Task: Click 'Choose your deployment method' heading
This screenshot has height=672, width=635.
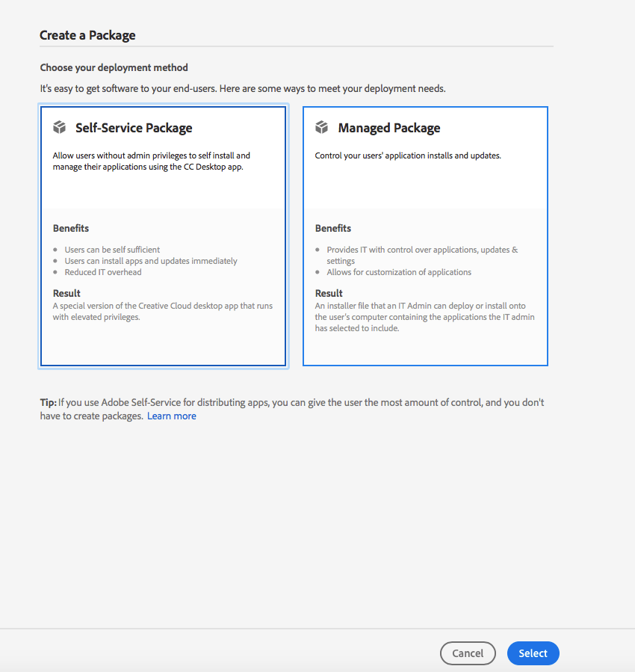Action: [x=114, y=68]
